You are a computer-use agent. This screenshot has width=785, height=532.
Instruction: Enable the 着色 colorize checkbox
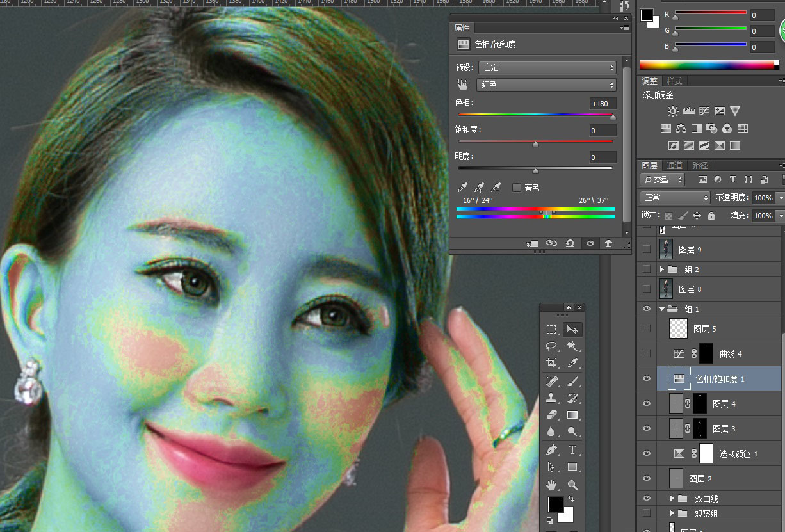517,188
